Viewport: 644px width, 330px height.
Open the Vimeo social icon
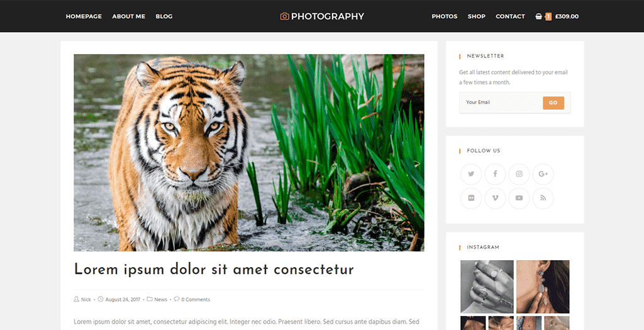495,198
